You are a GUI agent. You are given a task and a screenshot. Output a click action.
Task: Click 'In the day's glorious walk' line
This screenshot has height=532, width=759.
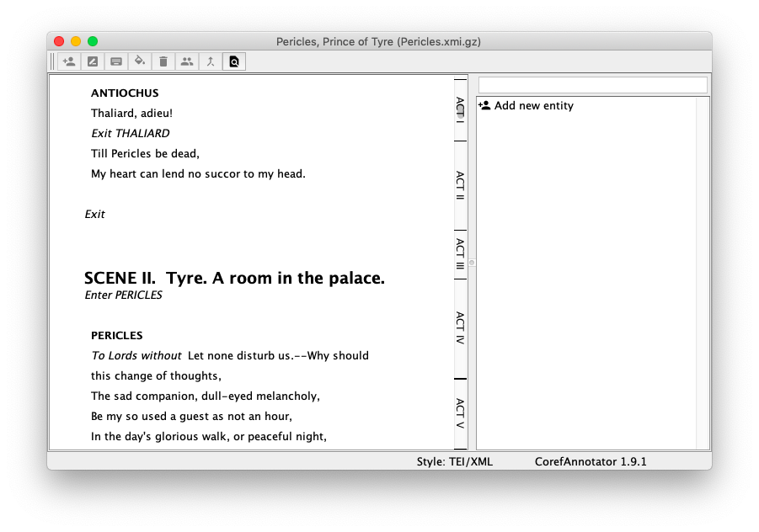click(209, 437)
